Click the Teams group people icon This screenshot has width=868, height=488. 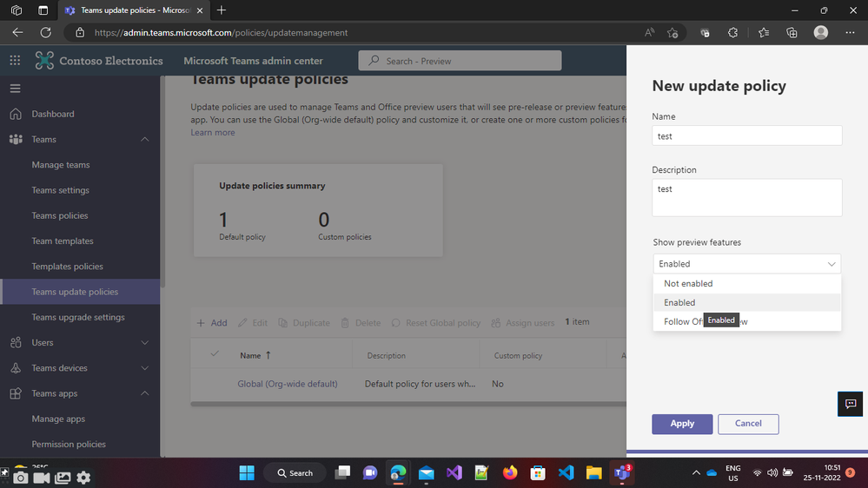click(x=16, y=140)
